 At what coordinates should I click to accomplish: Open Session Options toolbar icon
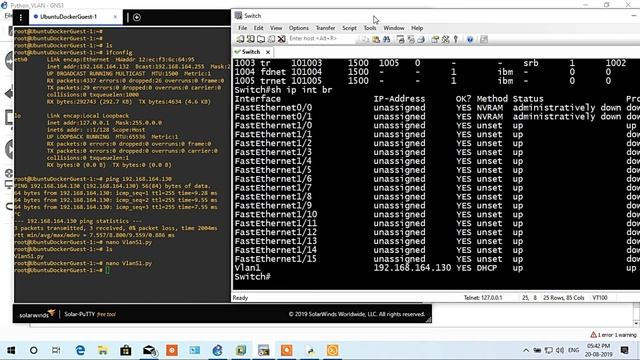435,39
